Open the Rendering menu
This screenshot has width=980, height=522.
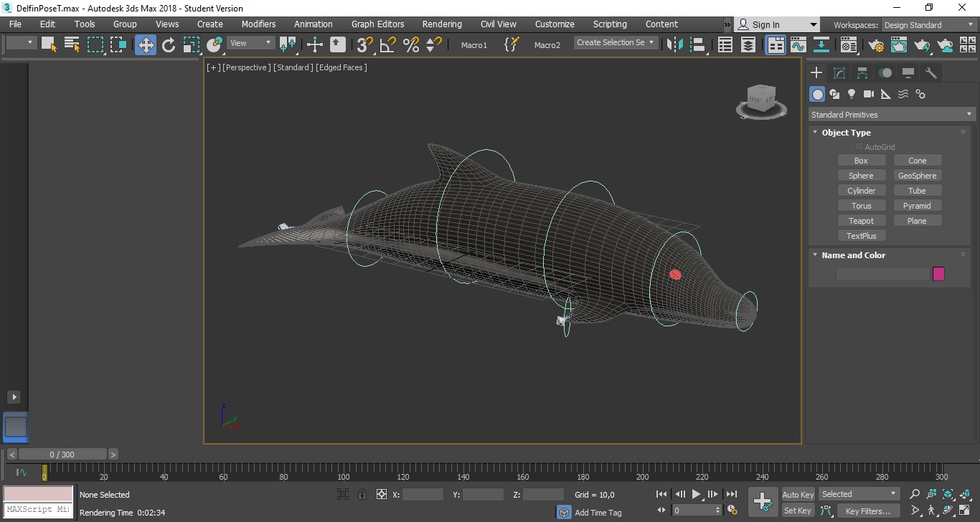[x=442, y=24]
